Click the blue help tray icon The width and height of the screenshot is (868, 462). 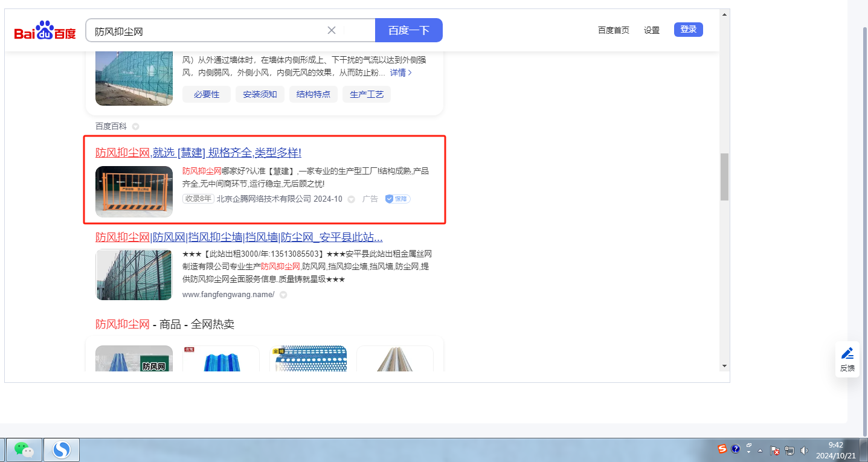tap(735, 449)
